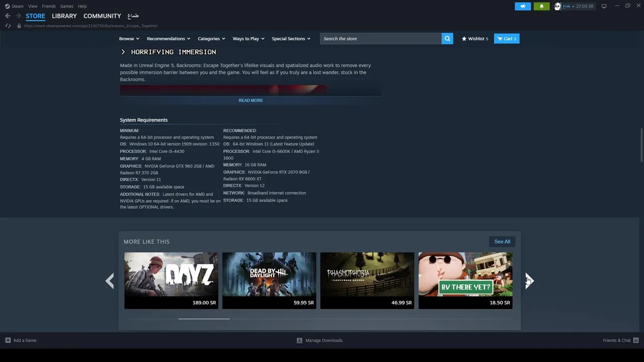Switch to the STORE tab
This screenshot has height=362, width=644.
[35, 16]
